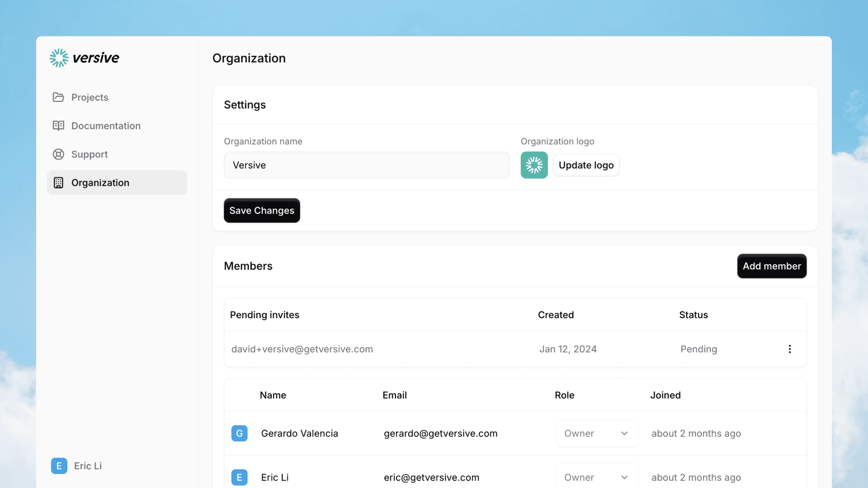This screenshot has height=488, width=868.
Task: Click the Organization building icon
Action: 59,183
